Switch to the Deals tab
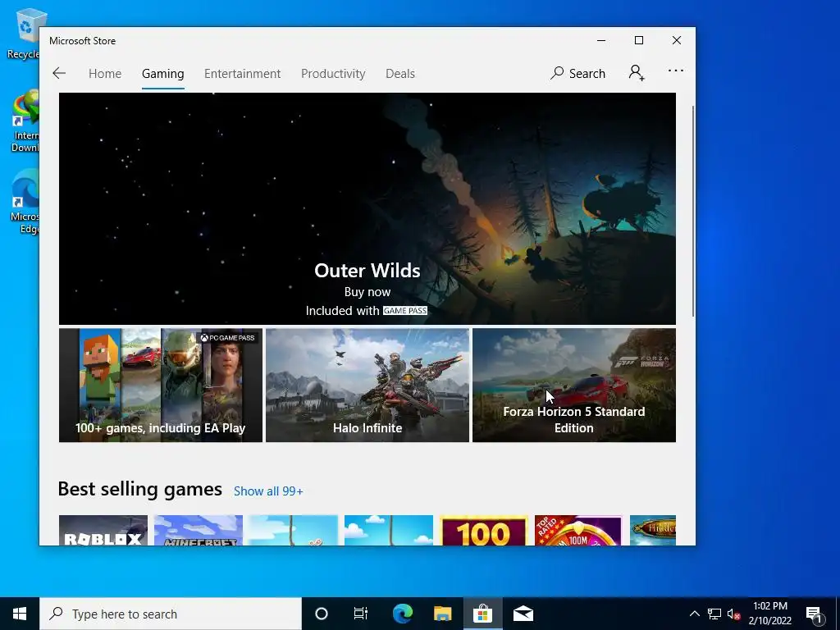The width and height of the screenshot is (840, 630). pos(400,74)
